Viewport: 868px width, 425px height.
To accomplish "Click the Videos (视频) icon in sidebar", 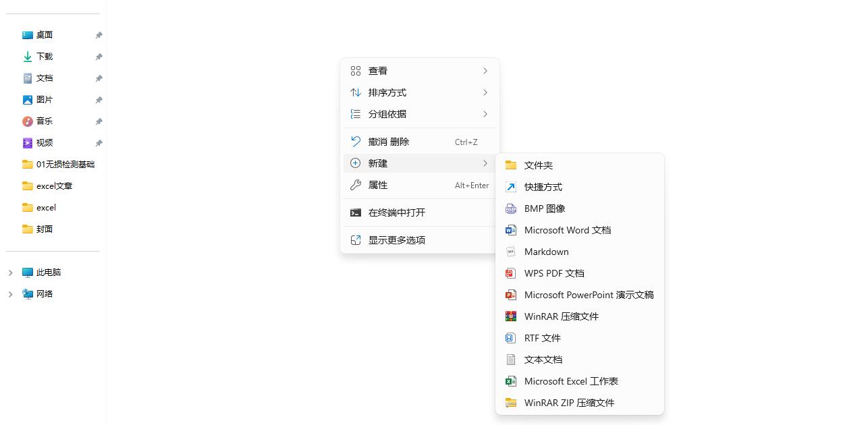I will click(28, 143).
